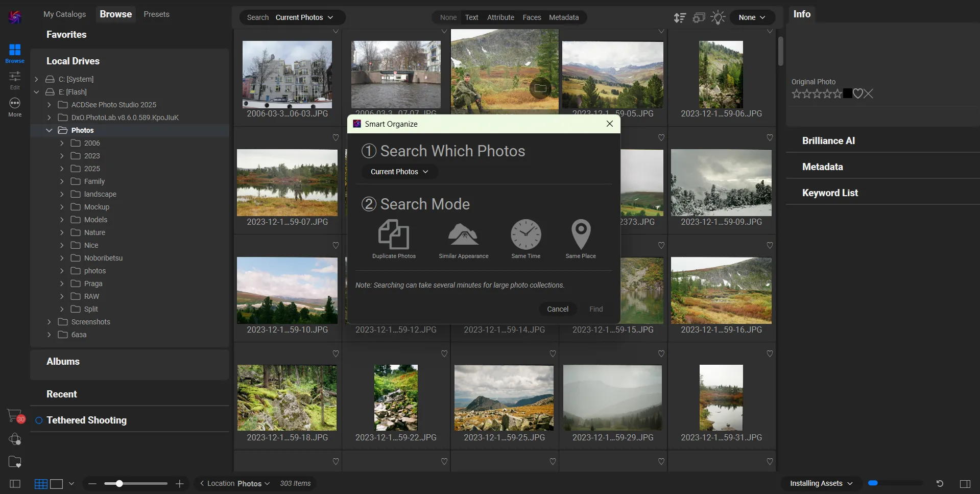Select the Faces filter tab
980x494 pixels.
coord(532,17)
